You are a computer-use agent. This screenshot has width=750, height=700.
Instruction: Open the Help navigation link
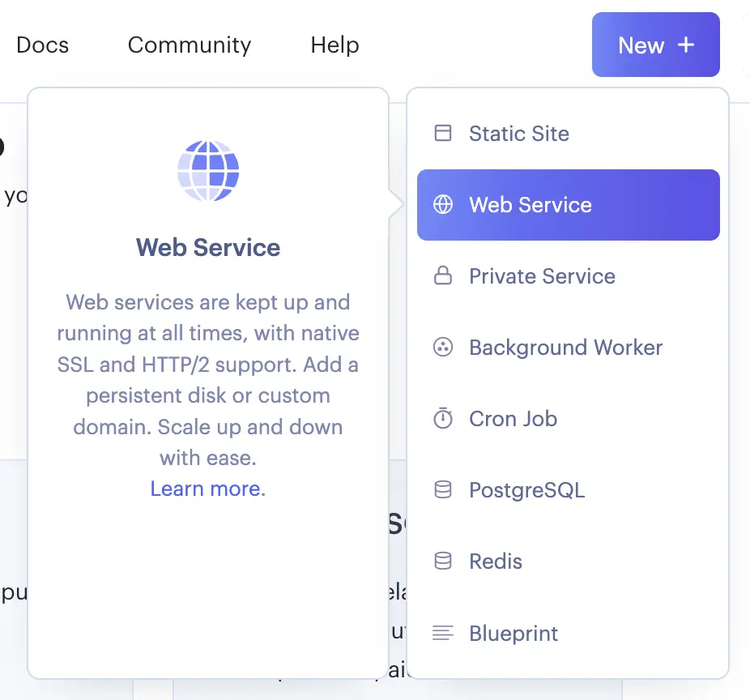click(x=335, y=45)
